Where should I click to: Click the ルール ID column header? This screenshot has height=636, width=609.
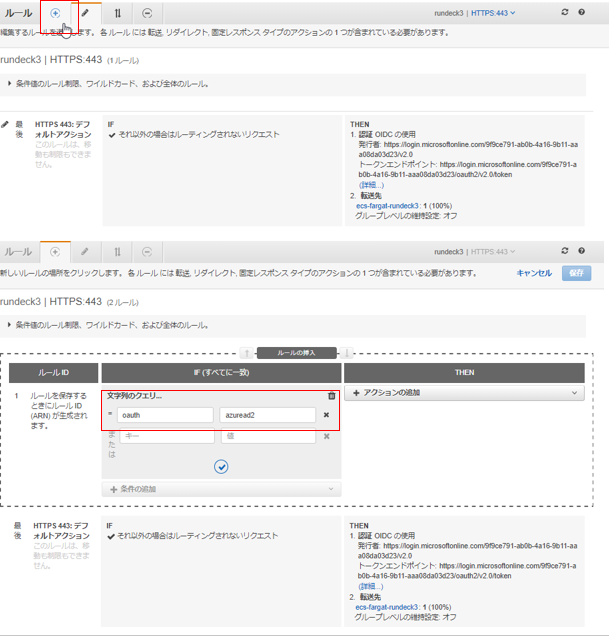(54, 373)
